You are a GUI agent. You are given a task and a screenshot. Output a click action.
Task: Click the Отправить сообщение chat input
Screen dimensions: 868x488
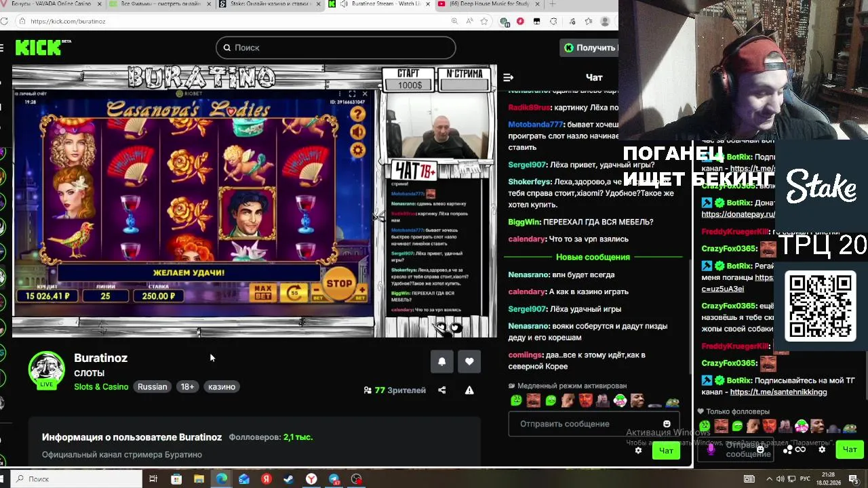point(594,424)
